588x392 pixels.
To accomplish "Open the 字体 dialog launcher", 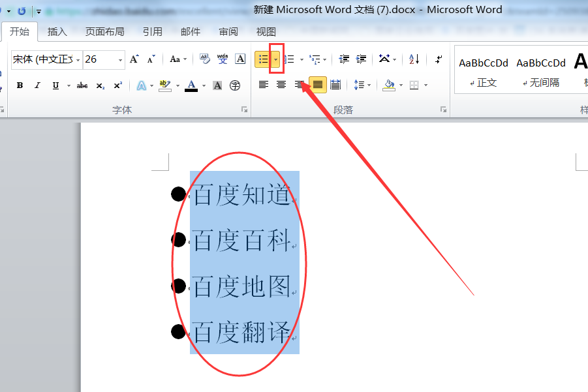I will (x=245, y=110).
